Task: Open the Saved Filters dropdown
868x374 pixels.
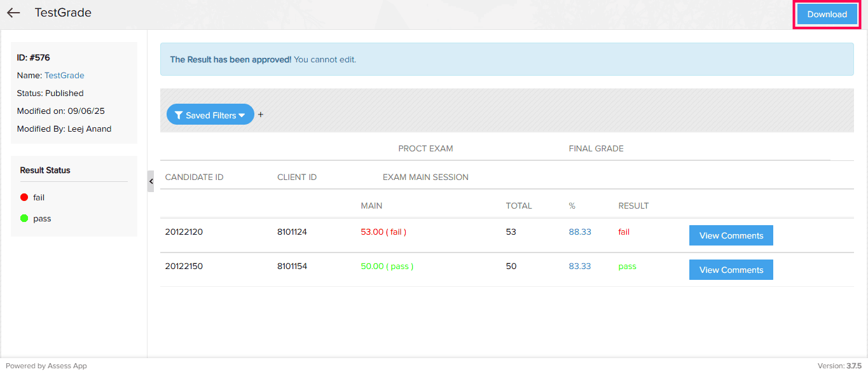Action: tap(210, 115)
